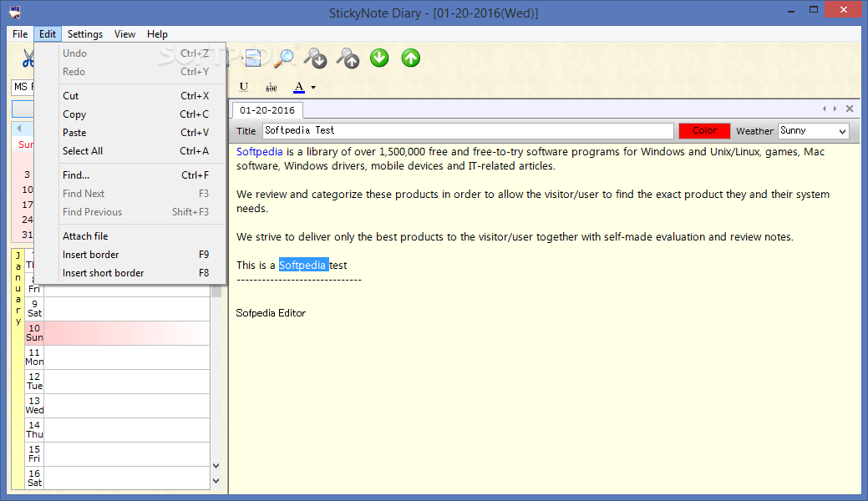Close the Edit menu from menu bar

(x=48, y=33)
